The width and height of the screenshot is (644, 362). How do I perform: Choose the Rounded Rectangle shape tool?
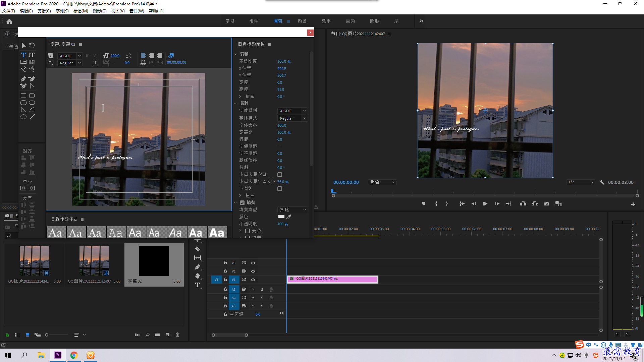coord(32,96)
